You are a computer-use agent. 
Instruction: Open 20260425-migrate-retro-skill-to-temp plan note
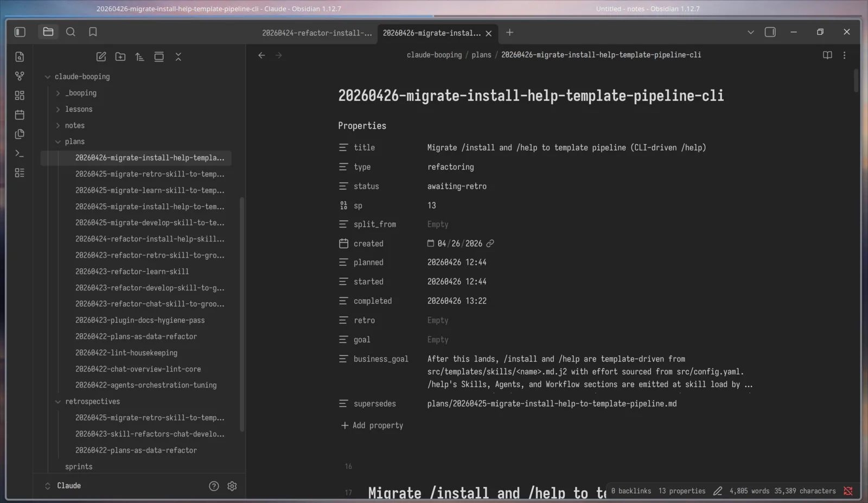coord(150,174)
